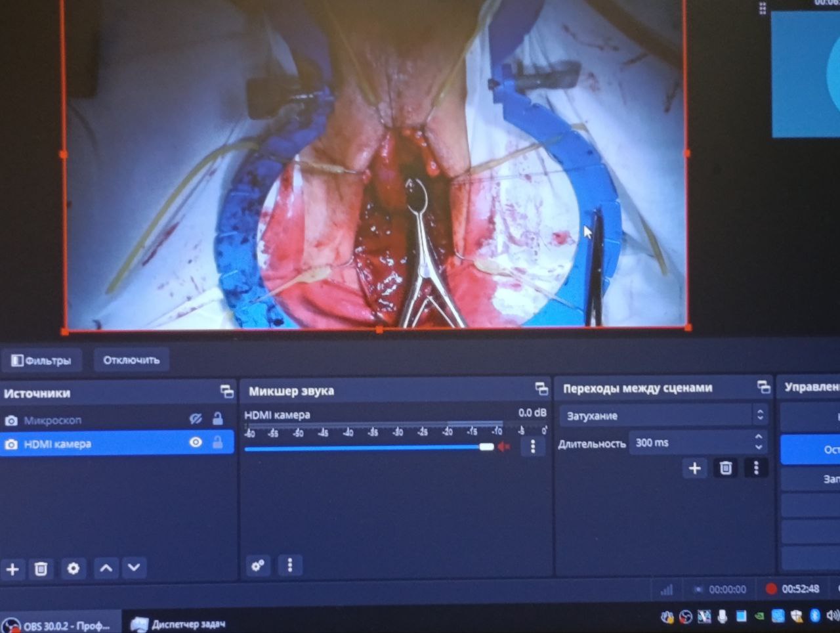Viewport: 840px width, 633px height.
Task: Pop out the Микшер звука dock panel
Action: tap(541, 389)
